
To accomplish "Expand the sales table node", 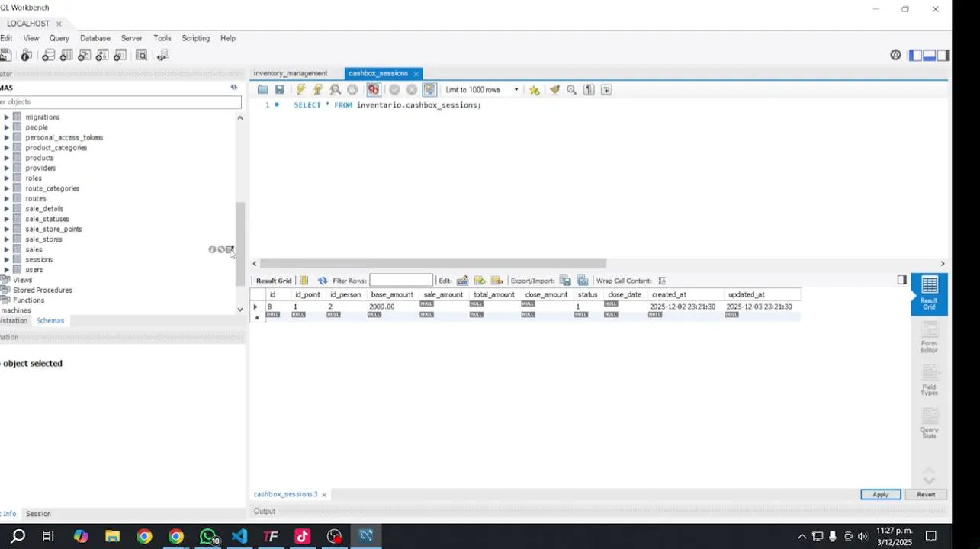I will (x=7, y=249).
